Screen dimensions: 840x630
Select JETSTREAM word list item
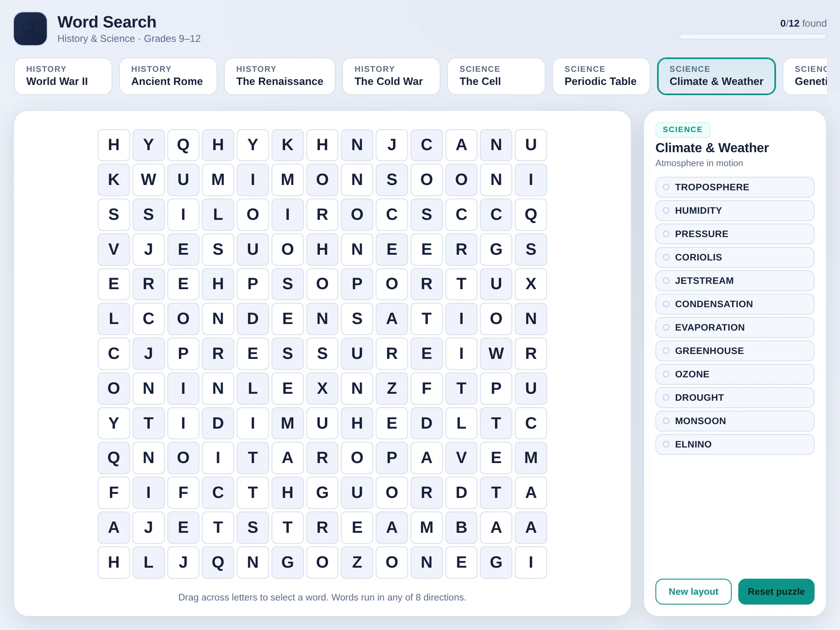pos(735,281)
